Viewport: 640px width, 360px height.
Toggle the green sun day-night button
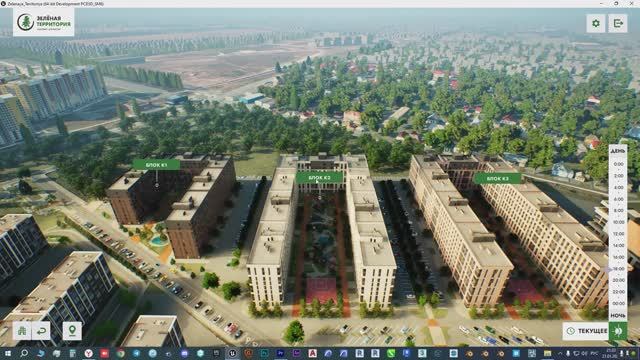(618, 331)
